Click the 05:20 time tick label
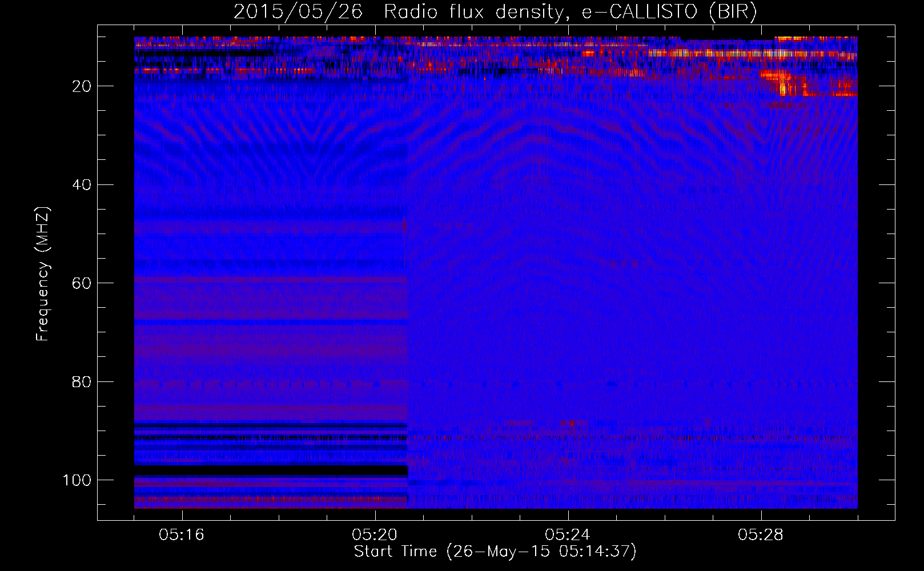 tap(375, 535)
